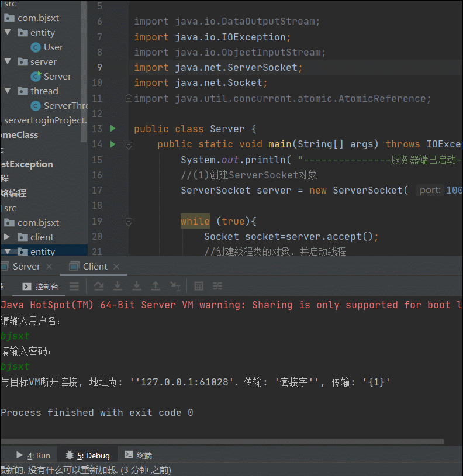Click the Evaluate Expression calculator icon

tap(199, 286)
